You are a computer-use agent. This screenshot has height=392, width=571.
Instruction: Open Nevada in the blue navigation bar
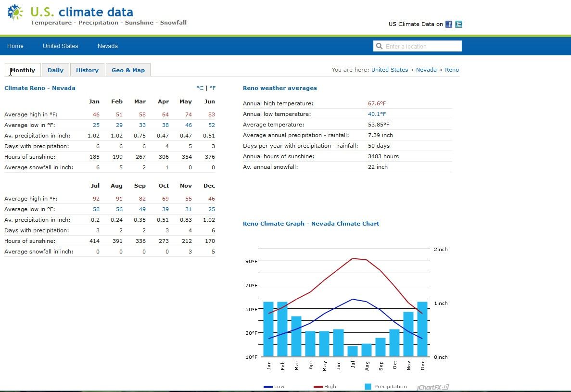coord(107,46)
